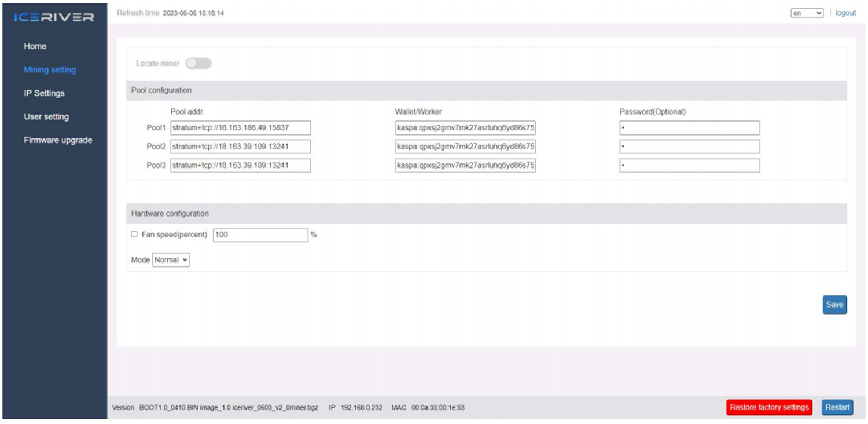This screenshot has width=868, height=424.
Task: Navigate to IP Settings
Action: click(x=44, y=93)
